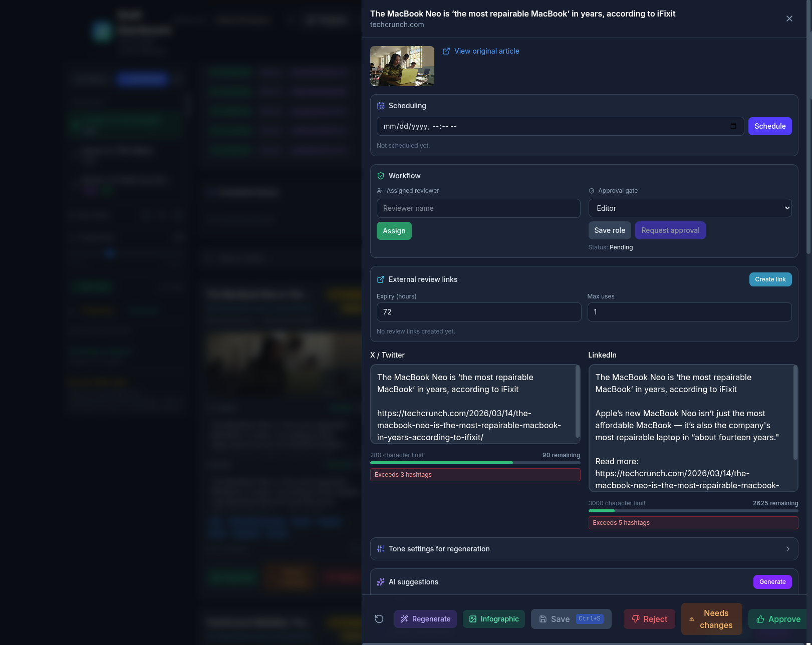The width and height of the screenshot is (812, 645).
Task: Click Create link for external review
Action: pos(770,279)
